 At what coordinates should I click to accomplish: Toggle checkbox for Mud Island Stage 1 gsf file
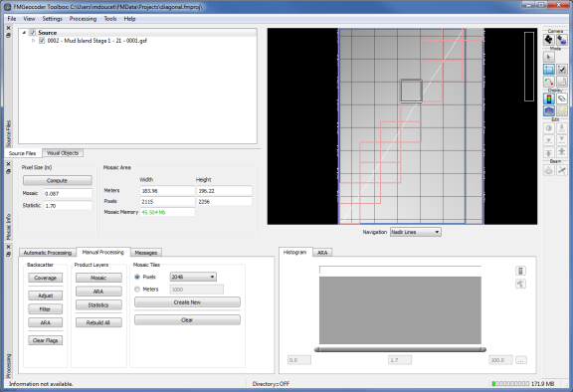42,41
